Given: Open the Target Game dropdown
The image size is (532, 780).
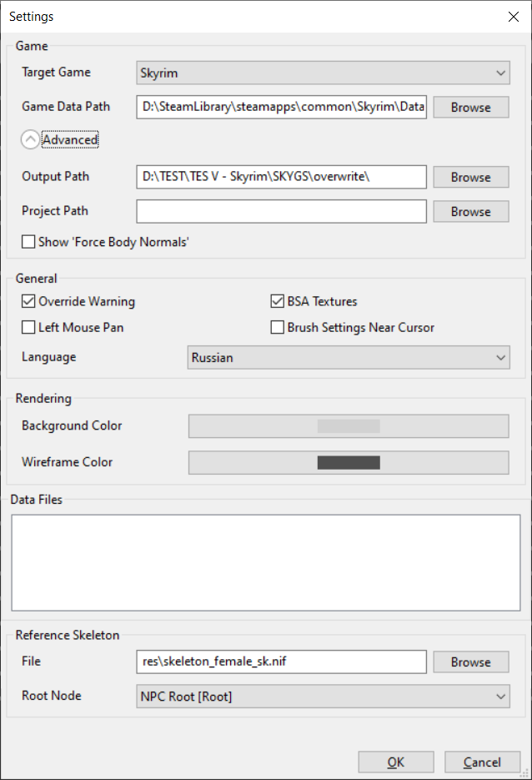Looking at the screenshot, I should click(323, 73).
